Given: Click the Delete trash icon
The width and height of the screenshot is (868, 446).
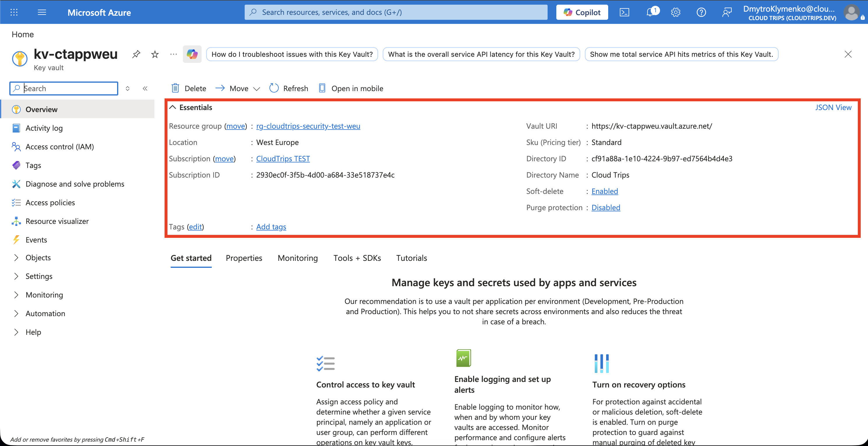Looking at the screenshot, I should [175, 88].
